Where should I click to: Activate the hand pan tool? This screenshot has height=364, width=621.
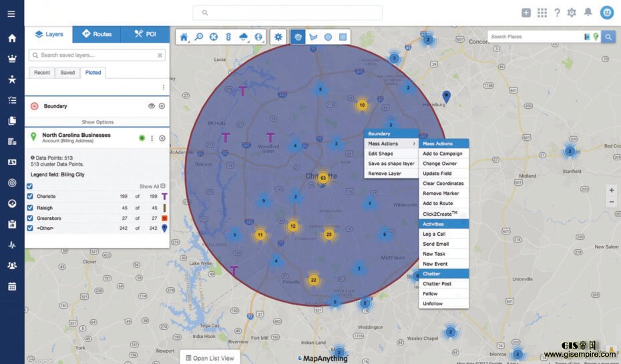click(298, 37)
